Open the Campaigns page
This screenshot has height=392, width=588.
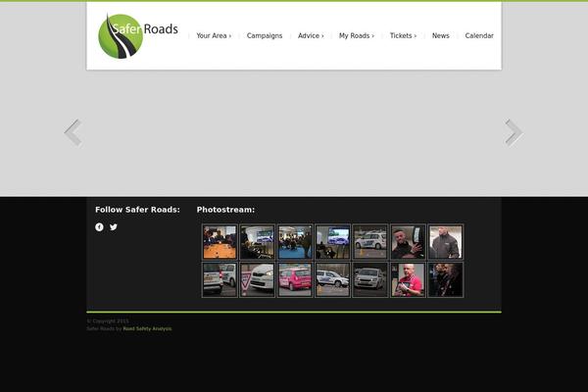(x=265, y=35)
